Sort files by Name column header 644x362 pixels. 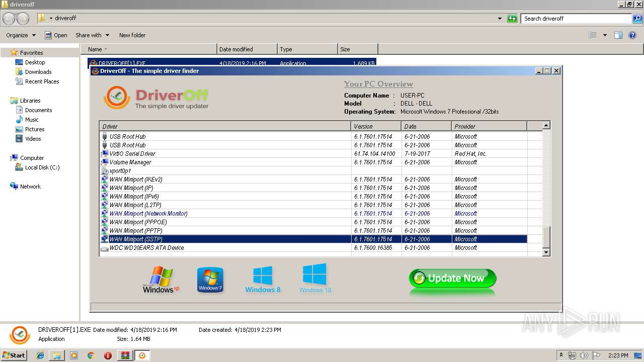point(148,49)
